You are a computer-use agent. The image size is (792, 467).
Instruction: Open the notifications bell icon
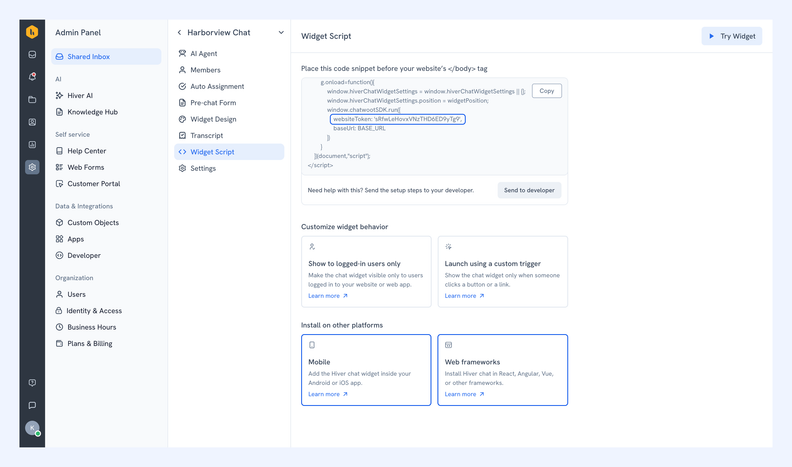(x=32, y=77)
